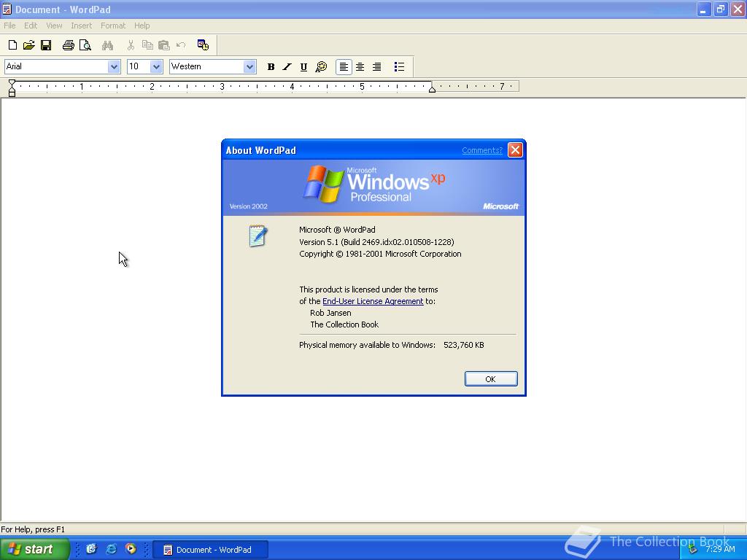Launch Internet Explorer from quick launch
Image resolution: width=747 pixels, height=560 pixels.
(x=111, y=549)
